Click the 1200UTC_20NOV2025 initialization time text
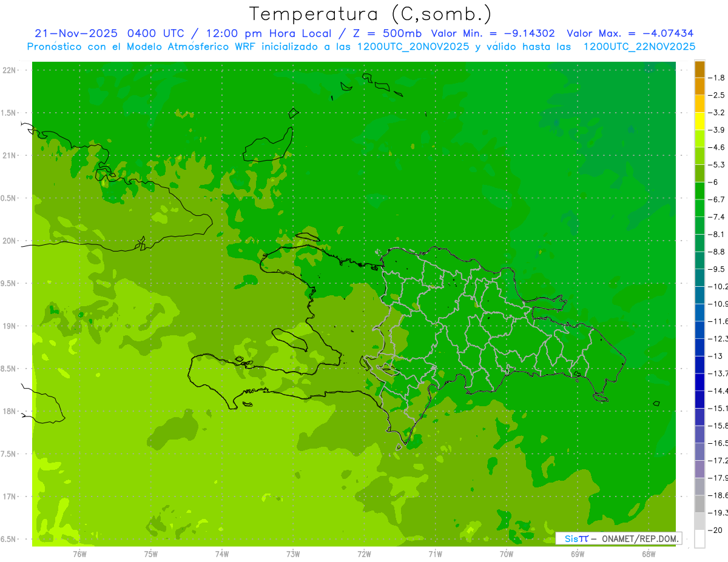 point(413,47)
